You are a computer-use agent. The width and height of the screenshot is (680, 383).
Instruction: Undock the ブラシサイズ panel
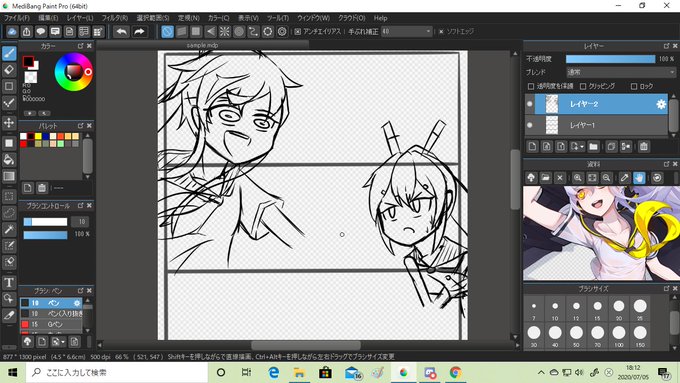click(x=667, y=288)
